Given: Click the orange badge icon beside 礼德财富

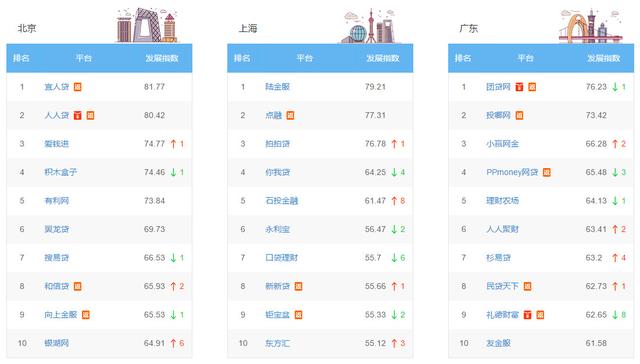Looking at the screenshot, I should tap(540, 315).
